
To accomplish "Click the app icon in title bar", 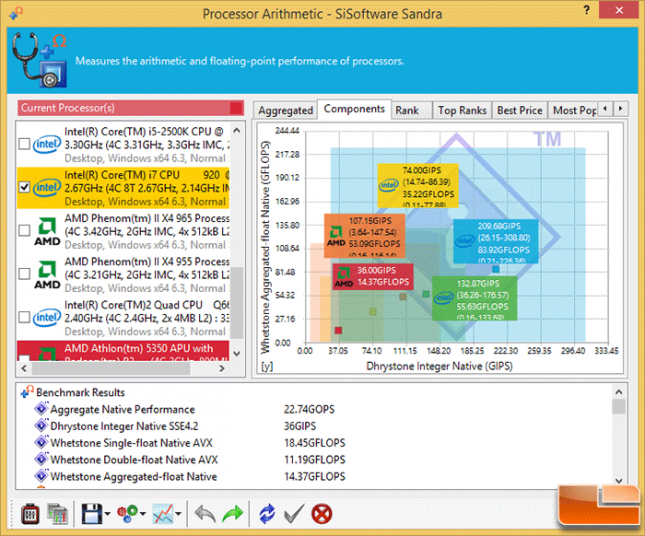I will click(x=16, y=13).
